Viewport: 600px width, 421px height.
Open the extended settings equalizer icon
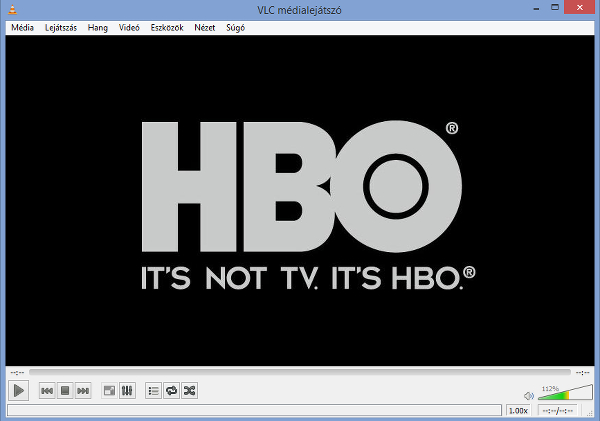(127, 391)
